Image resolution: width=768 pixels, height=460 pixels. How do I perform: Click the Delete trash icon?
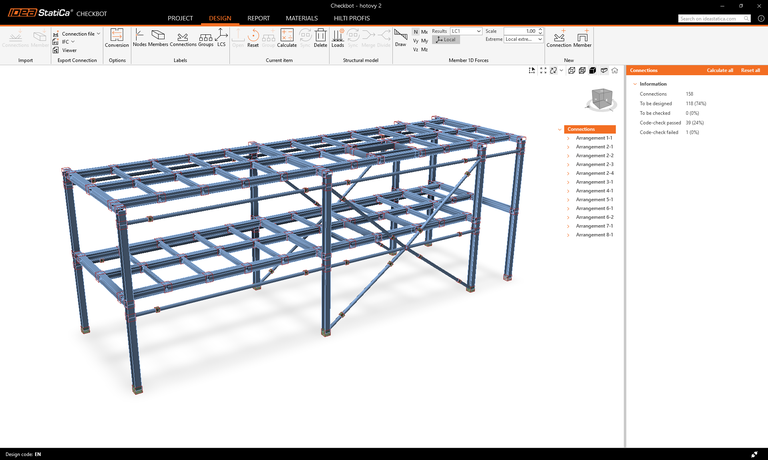pos(320,38)
